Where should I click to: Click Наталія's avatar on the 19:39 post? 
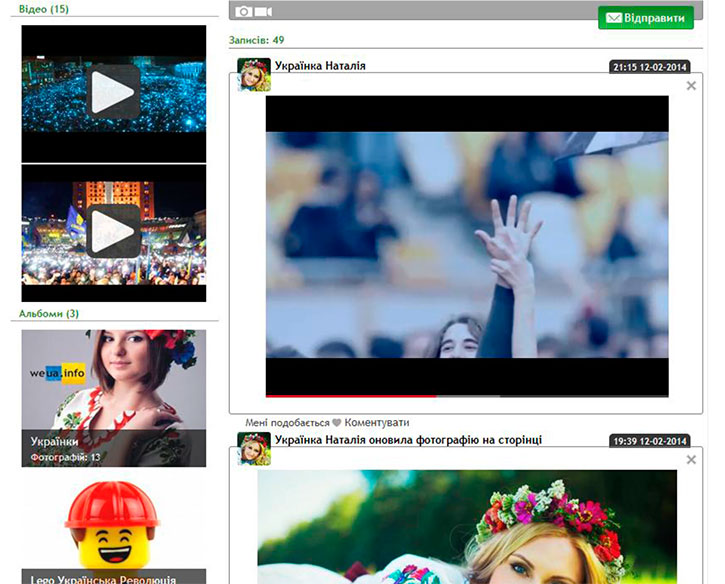click(254, 449)
